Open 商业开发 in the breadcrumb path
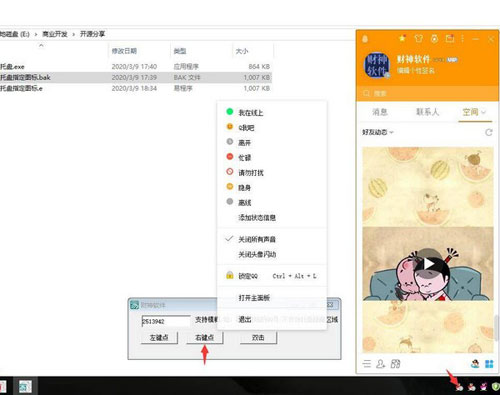 (55, 34)
